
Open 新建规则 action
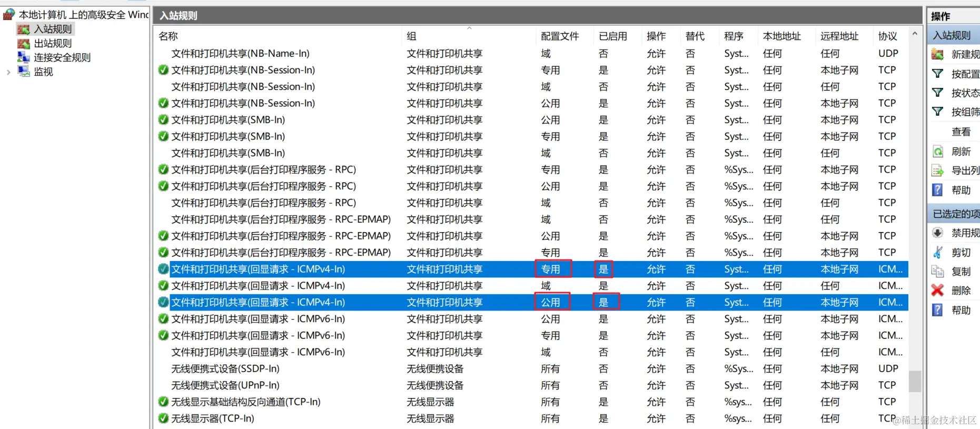tap(965, 54)
